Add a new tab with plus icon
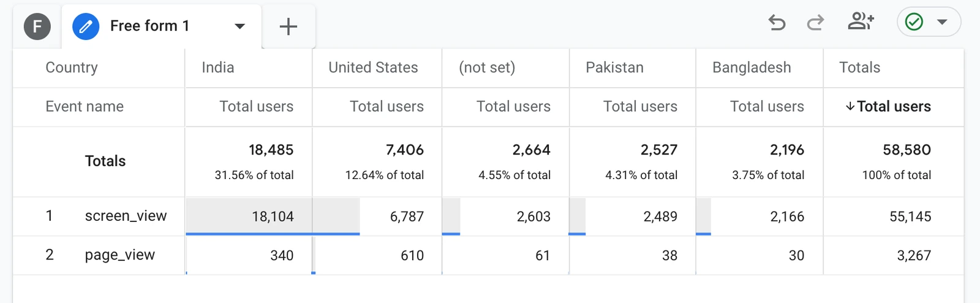 [x=288, y=26]
